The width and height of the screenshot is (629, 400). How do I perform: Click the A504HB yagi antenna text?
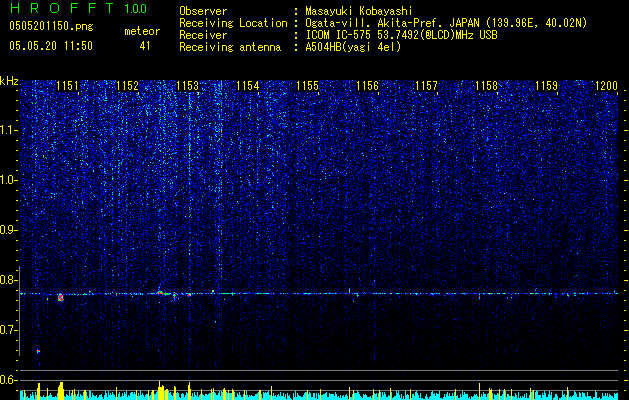coord(353,47)
